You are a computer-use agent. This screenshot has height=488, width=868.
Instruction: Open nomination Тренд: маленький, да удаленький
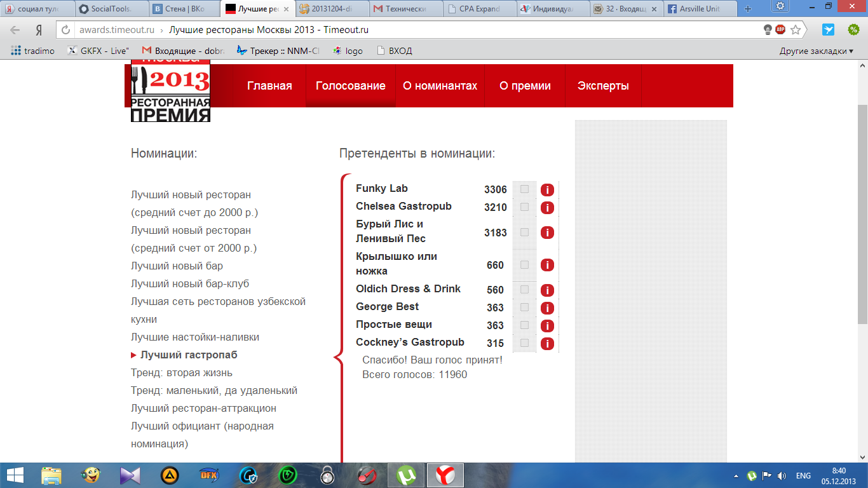pos(214,390)
